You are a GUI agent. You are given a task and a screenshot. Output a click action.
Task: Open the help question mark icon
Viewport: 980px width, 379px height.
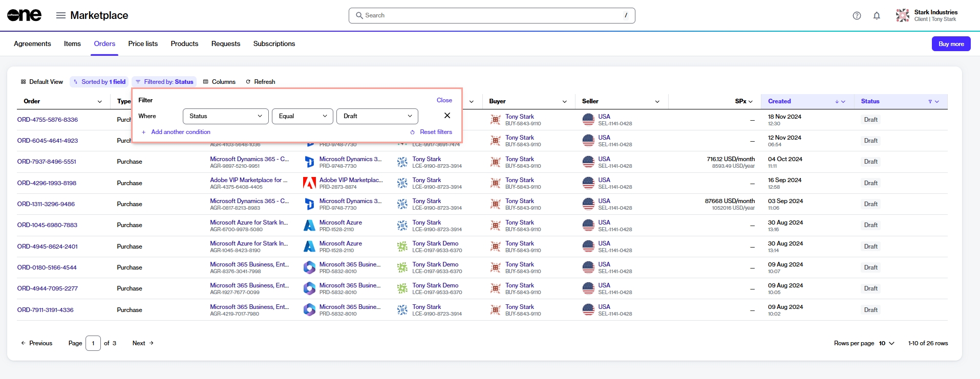857,16
